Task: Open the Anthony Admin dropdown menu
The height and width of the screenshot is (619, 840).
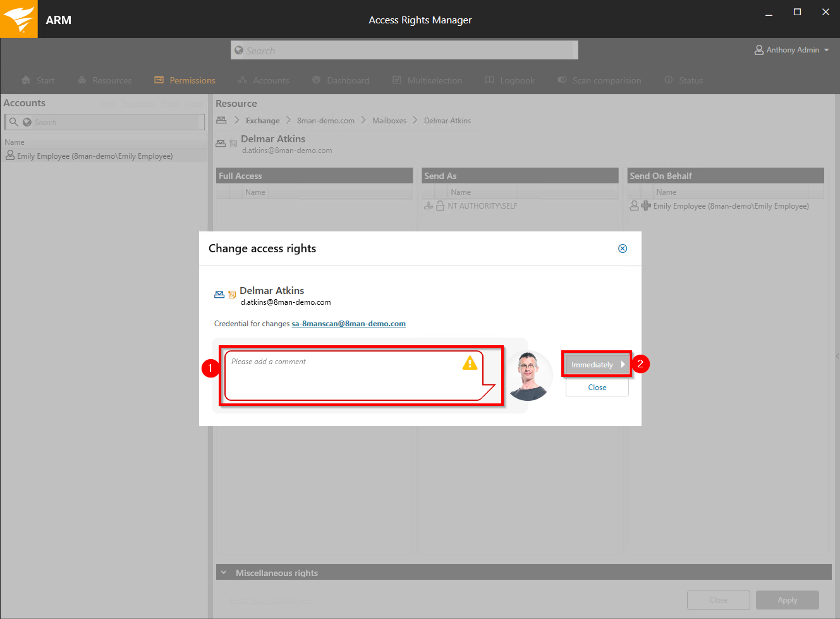Action: click(x=826, y=50)
